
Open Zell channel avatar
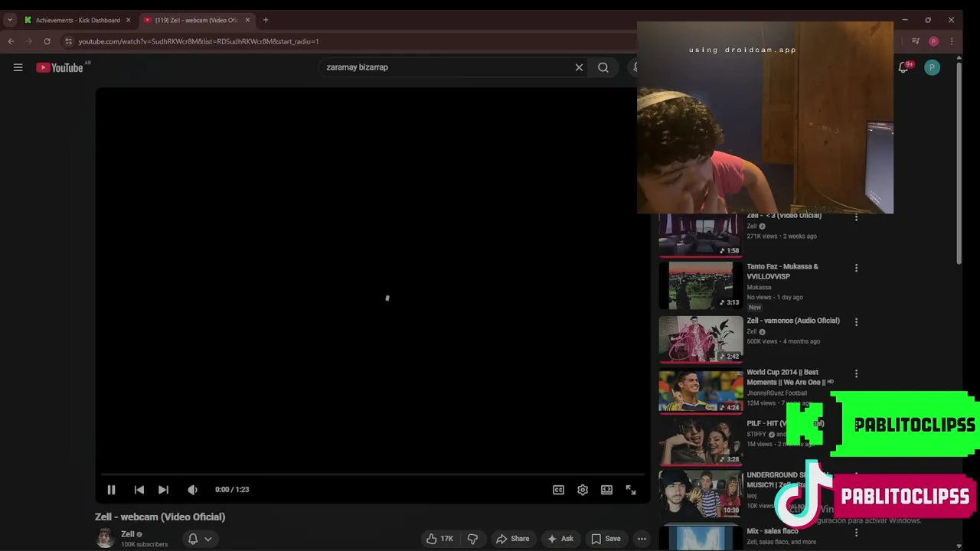[x=105, y=539]
